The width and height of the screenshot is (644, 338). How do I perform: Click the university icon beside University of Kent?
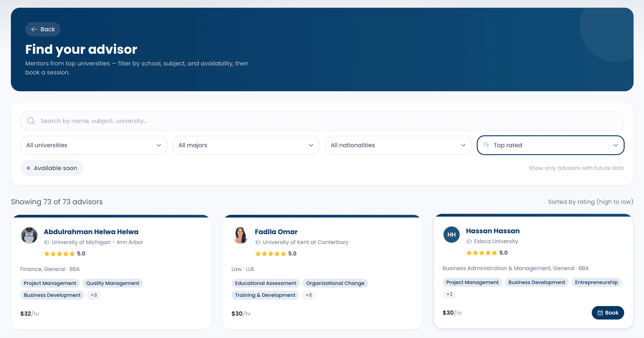[x=258, y=242]
